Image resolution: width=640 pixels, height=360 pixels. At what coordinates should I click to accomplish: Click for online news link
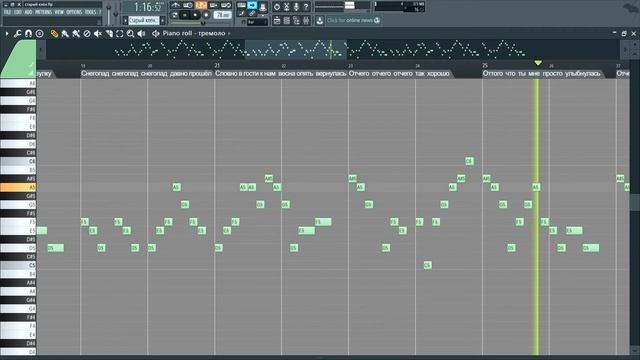point(353,20)
